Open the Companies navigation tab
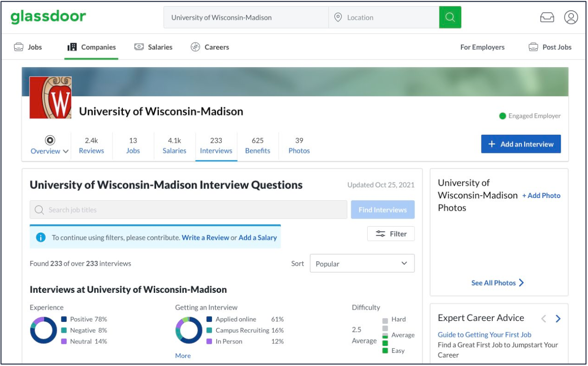 click(91, 47)
